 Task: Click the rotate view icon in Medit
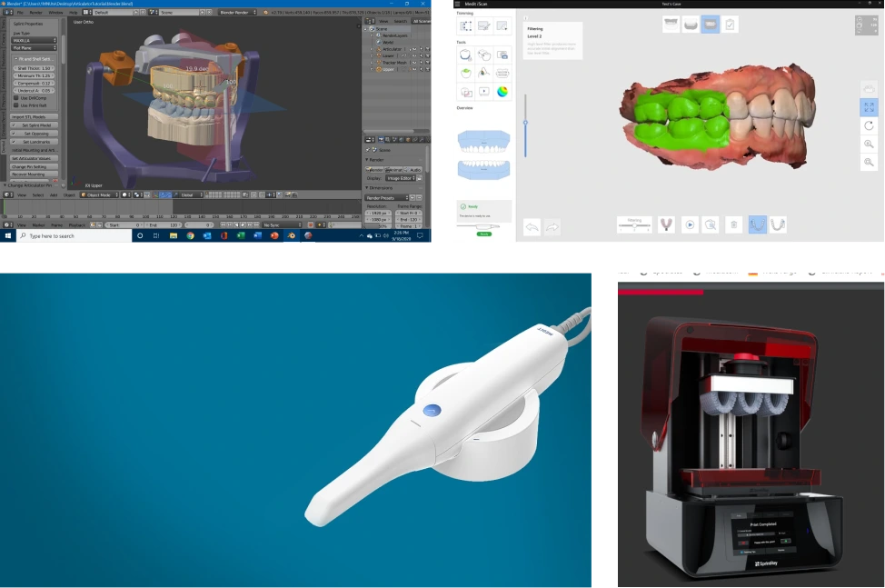click(x=869, y=125)
